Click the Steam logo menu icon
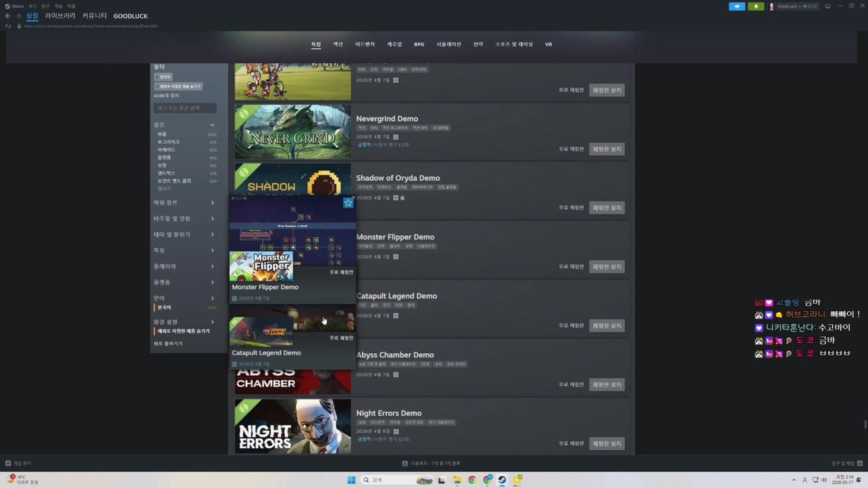The height and width of the screenshot is (488, 868). click(x=7, y=6)
